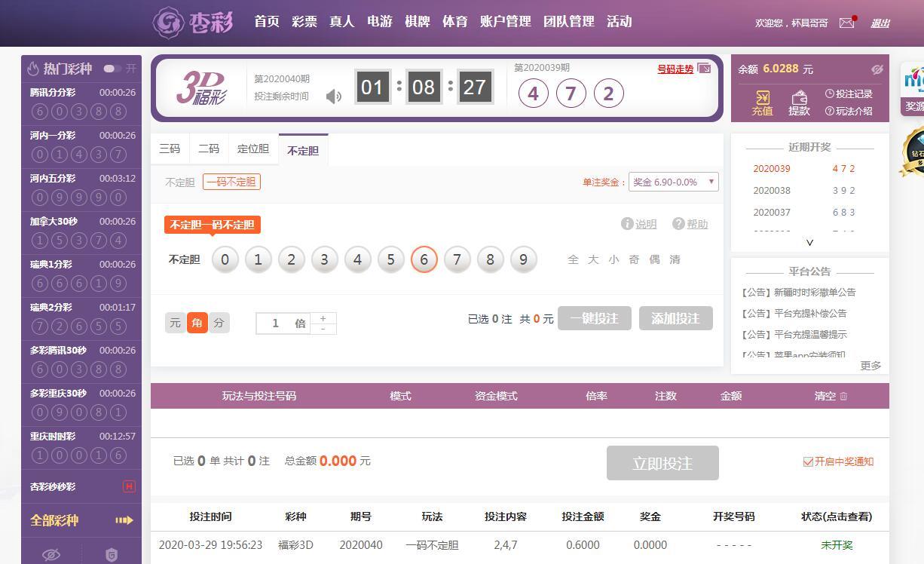
Task: Open 活动 in top navigation
Action: [x=620, y=22]
